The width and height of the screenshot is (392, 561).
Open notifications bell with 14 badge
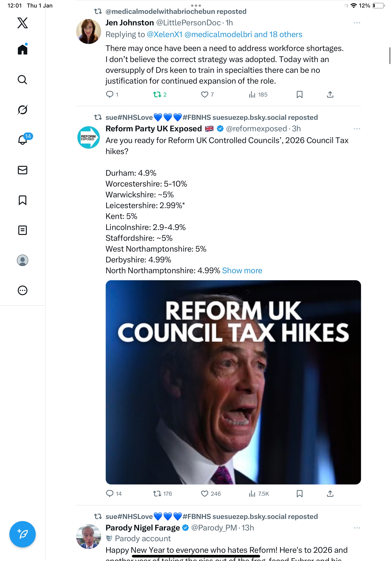pos(23,140)
